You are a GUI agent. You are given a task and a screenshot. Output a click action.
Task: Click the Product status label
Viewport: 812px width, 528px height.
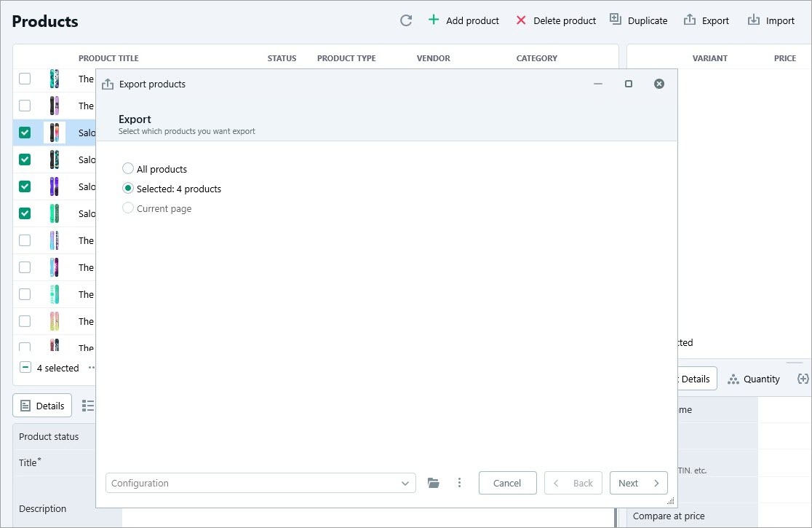pos(49,436)
